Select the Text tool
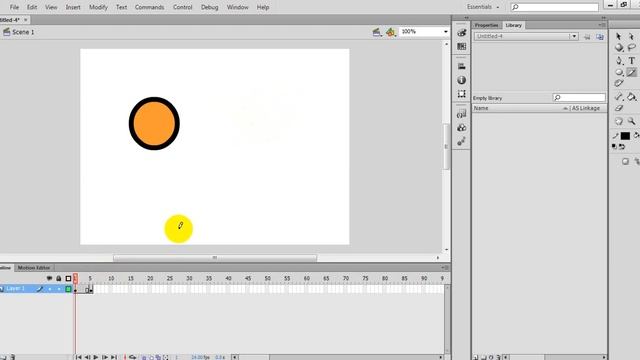640x360 pixels. click(x=632, y=60)
